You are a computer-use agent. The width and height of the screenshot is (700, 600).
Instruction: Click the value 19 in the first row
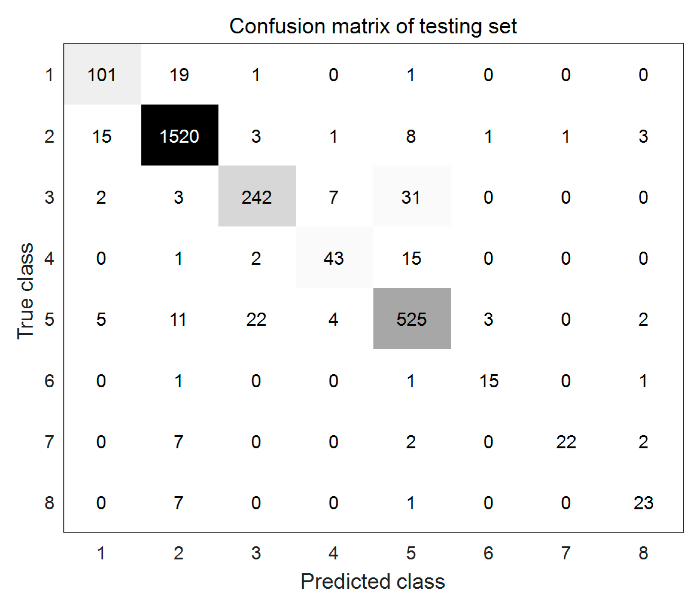click(179, 75)
